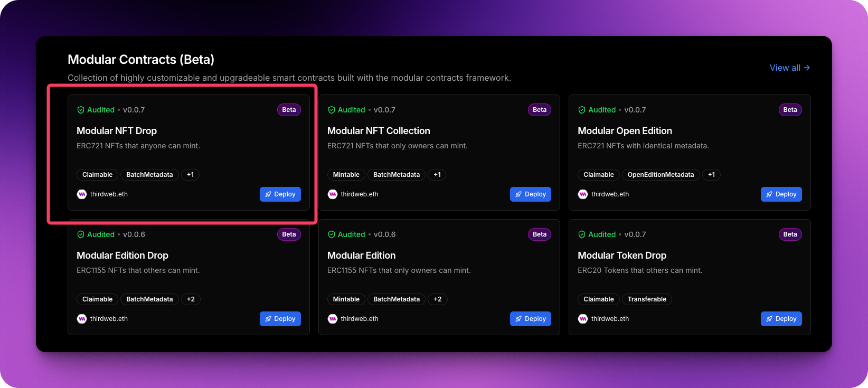The image size is (868, 388).
Task: Deploy the Modular Open Edition contract
Action: [x=781, y=194]
